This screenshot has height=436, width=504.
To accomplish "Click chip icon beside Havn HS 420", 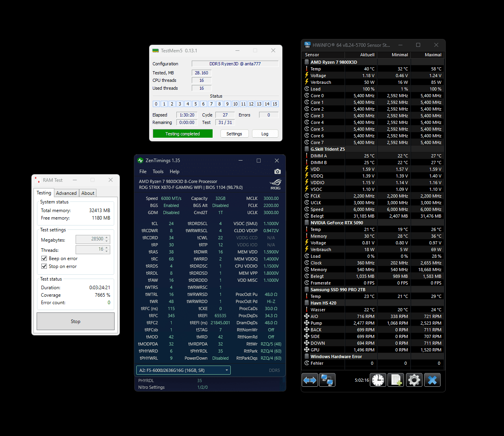I will 307,303.
